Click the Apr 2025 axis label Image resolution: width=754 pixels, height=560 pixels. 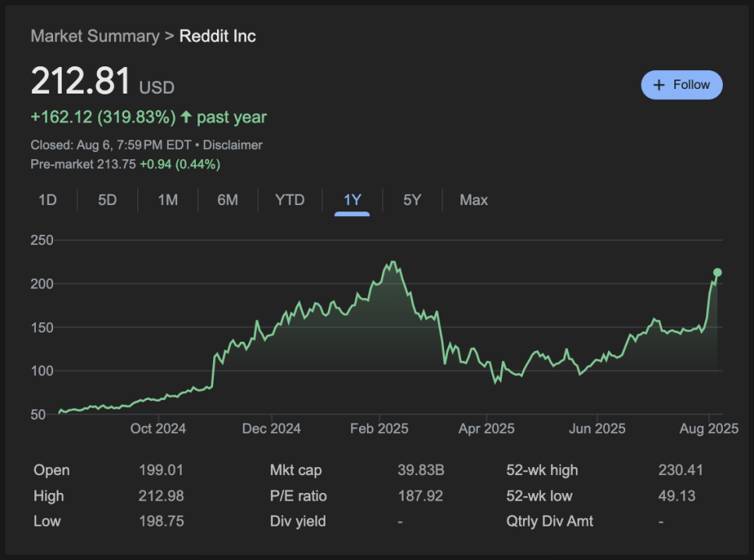point(486,428)
